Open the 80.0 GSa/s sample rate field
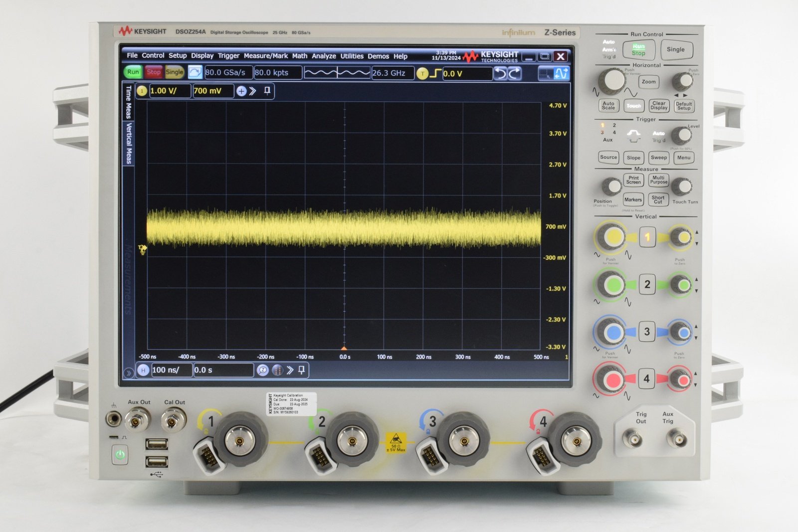The width and height of the screenshot is (798, 532). coord(228,73)
